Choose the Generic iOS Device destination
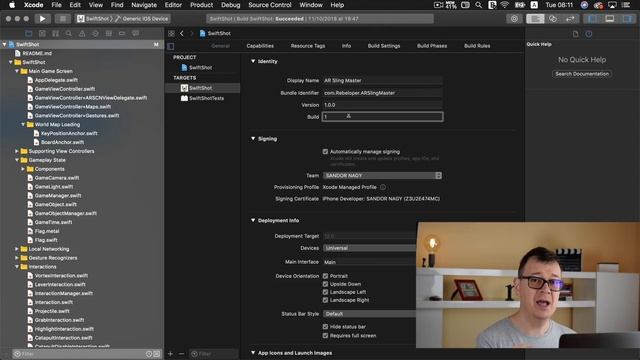The height and width of the screenshot is (360, 640). click(145, 19)
